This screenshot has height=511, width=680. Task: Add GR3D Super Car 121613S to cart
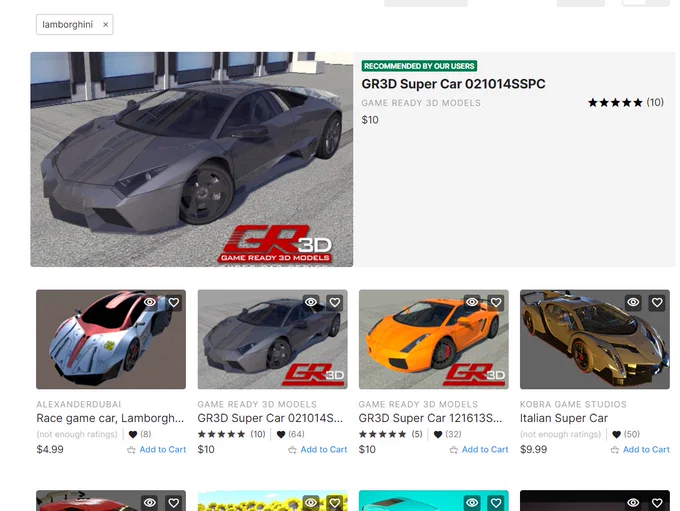point(479,449)
